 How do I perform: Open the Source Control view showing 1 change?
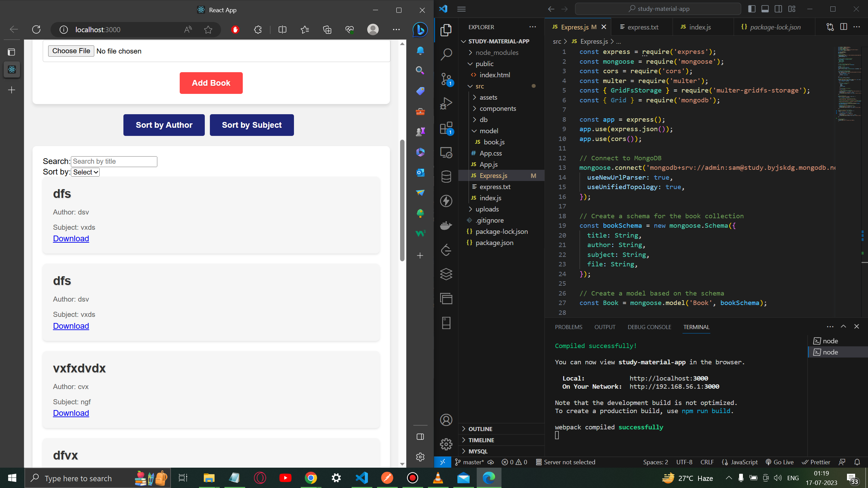click(x=446, y=79)
